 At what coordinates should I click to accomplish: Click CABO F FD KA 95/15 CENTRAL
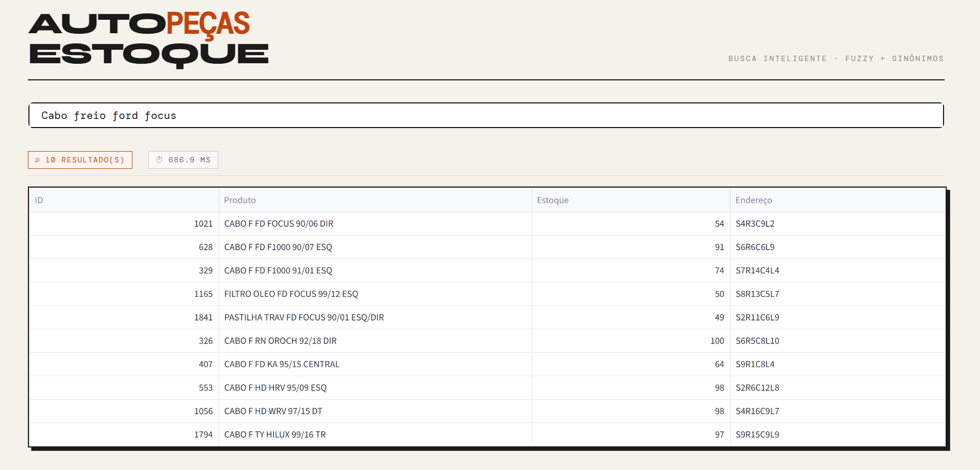(x=281, y=364)
